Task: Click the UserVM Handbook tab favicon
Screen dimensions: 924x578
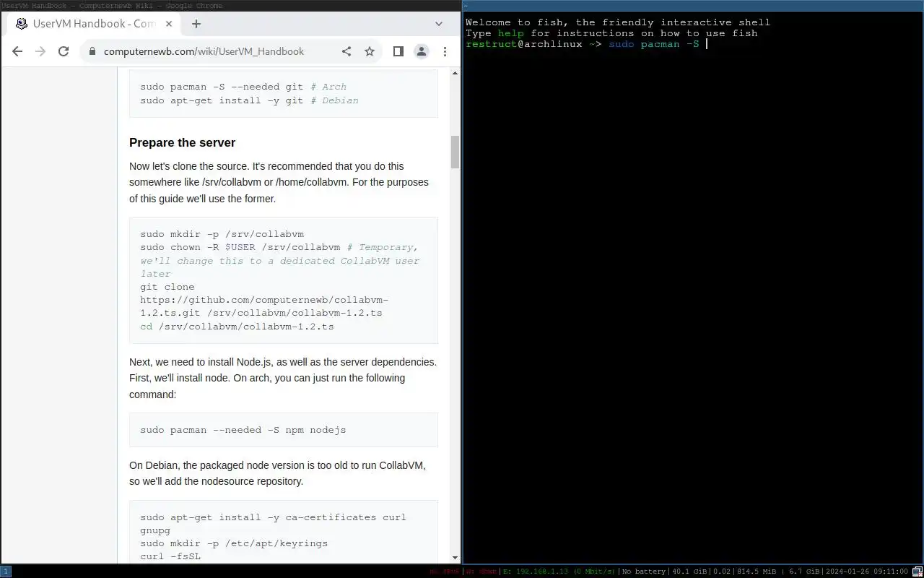Action: (x=22, y=24)
